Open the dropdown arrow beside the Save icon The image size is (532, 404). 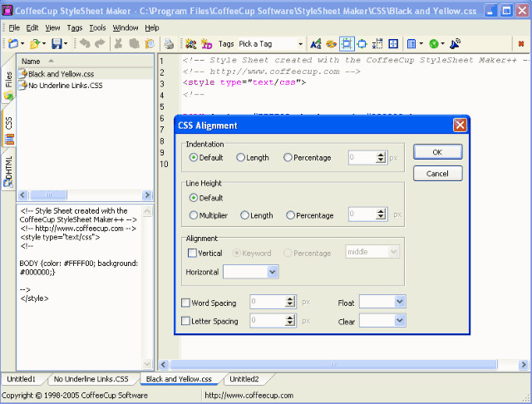tap(66, 44)
